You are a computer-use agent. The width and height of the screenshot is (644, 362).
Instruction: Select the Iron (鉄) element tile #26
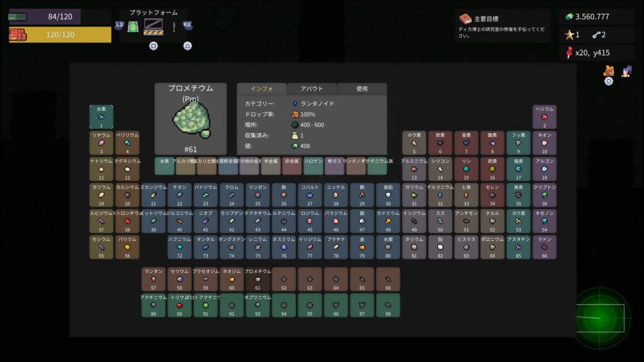[x=284, y=195]
